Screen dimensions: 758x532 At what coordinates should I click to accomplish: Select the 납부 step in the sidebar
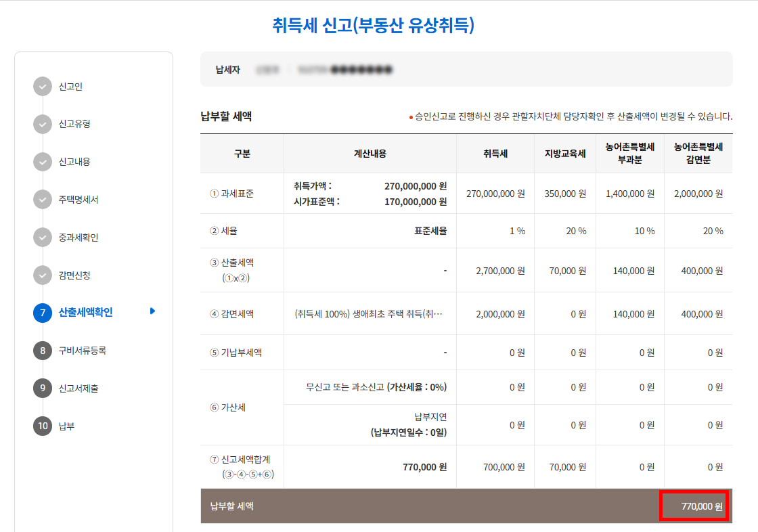(66, 426)
